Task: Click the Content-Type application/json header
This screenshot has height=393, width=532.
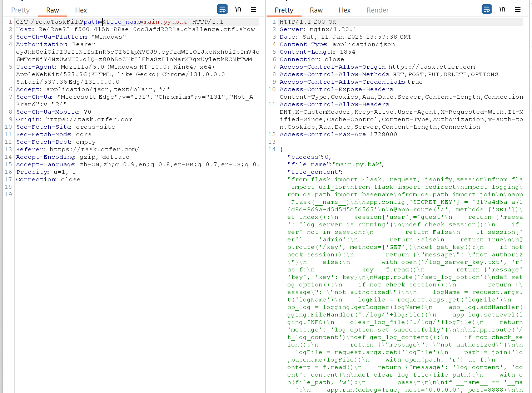Action: tap(337, 44)
